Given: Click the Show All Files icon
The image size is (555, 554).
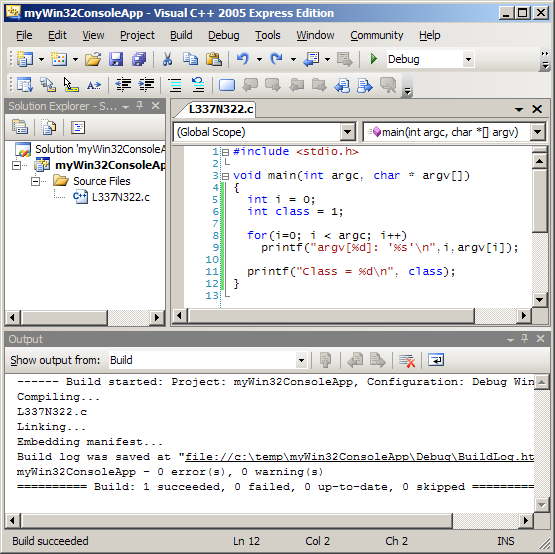Looking at the screenshot, I should click(x=49, y=127).
